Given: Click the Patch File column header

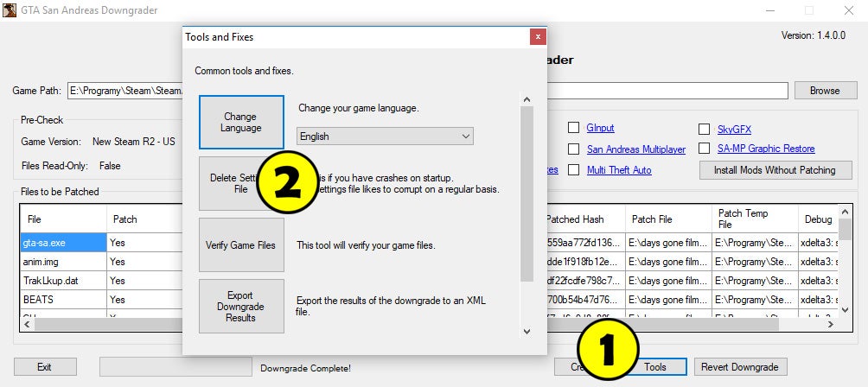Looking at the screenshot, I should coord(668,219).
